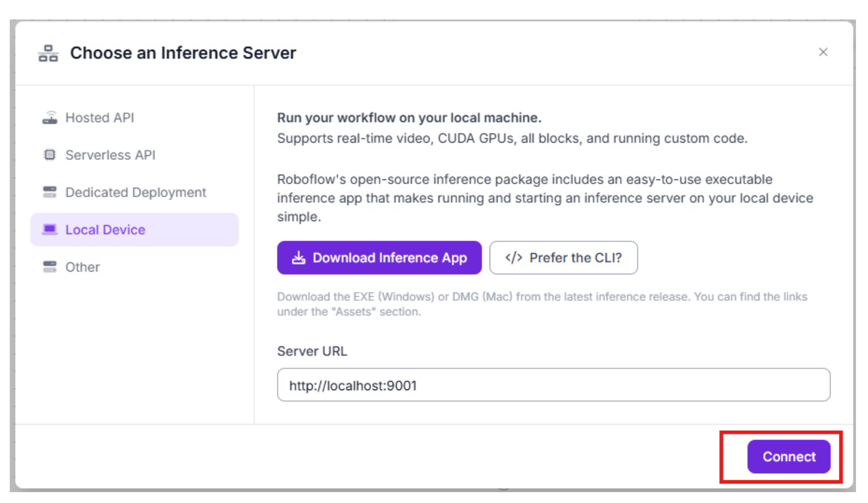Click the Local Device laptop icon
The image size is (868, 503).
50,230
